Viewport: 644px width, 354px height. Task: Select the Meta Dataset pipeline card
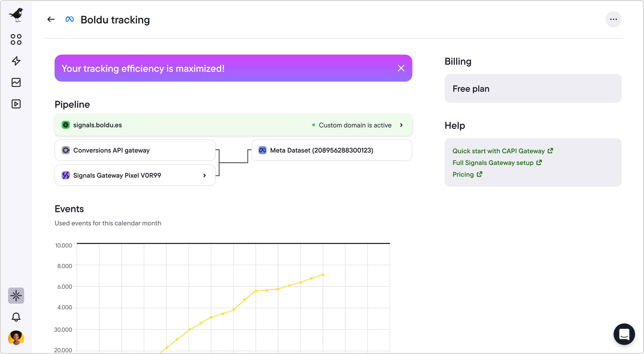[331, 150]
